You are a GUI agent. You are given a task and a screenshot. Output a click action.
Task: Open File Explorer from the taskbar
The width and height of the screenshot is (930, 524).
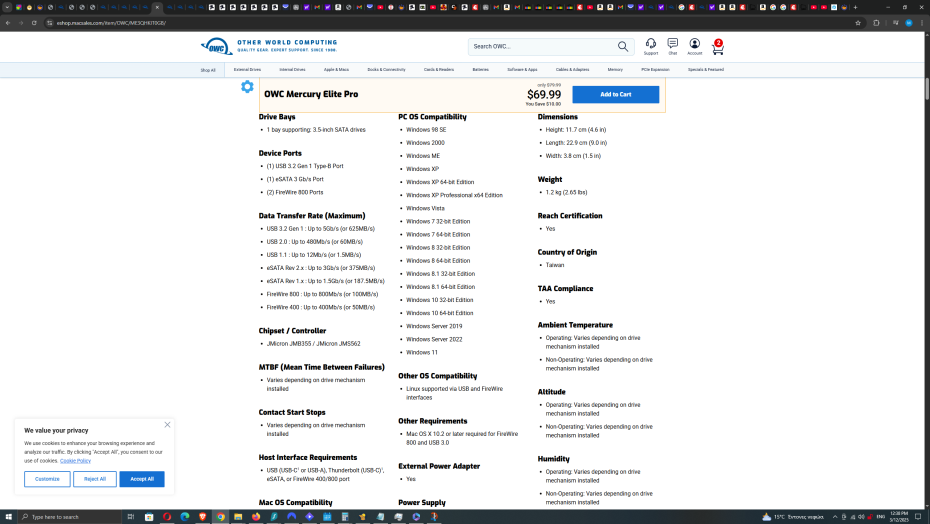coord(238,517)
